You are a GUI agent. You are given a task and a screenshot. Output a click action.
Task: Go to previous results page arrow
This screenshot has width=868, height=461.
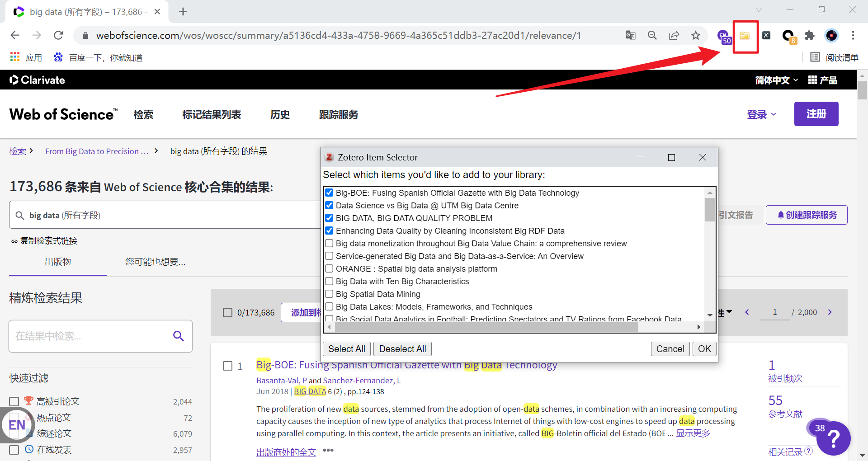pos(747,312)
